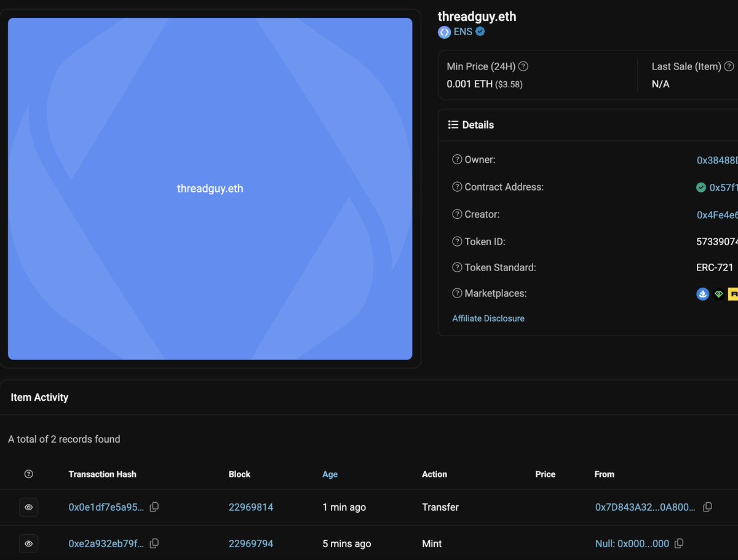Open contract address 0x57f1
Screen dimensions: 738x560
(724, 187)
